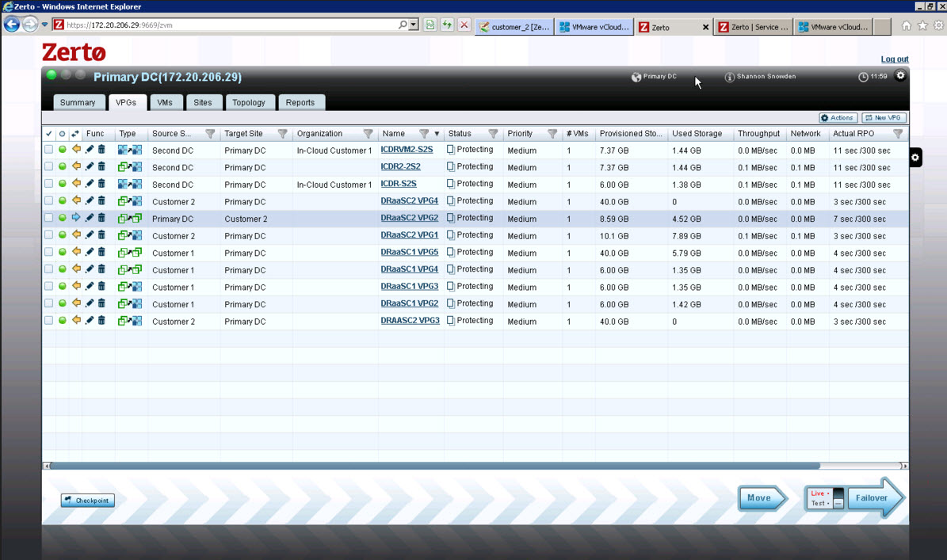Edit DRaaSC1 VPG3 with pencil icon
The height and width of the screenshot is (560, 947).
click(90, 286)
